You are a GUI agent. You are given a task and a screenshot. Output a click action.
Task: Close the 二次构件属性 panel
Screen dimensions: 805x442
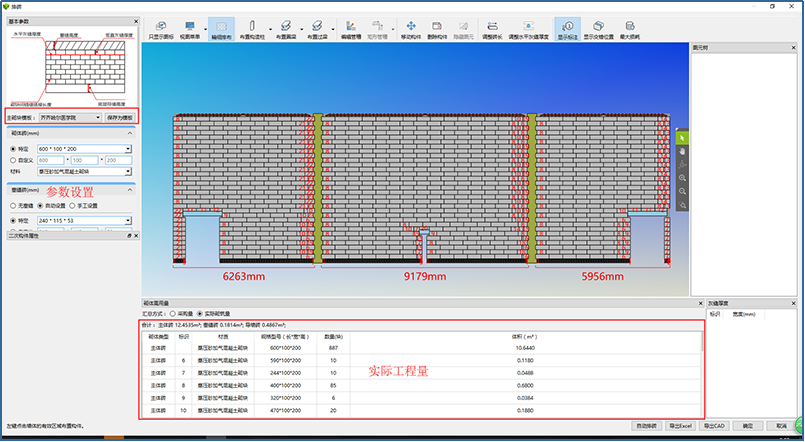[136, 236]
